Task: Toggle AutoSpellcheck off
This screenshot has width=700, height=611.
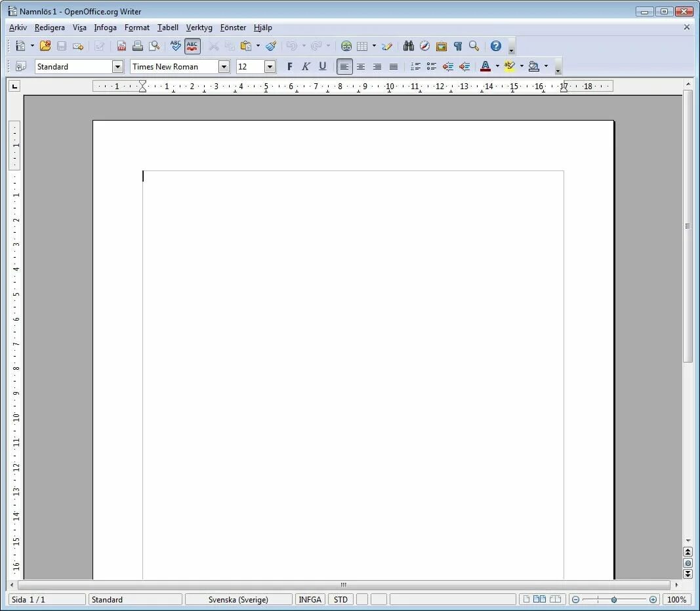Action: pyautogui.click(x=192, y=46)
